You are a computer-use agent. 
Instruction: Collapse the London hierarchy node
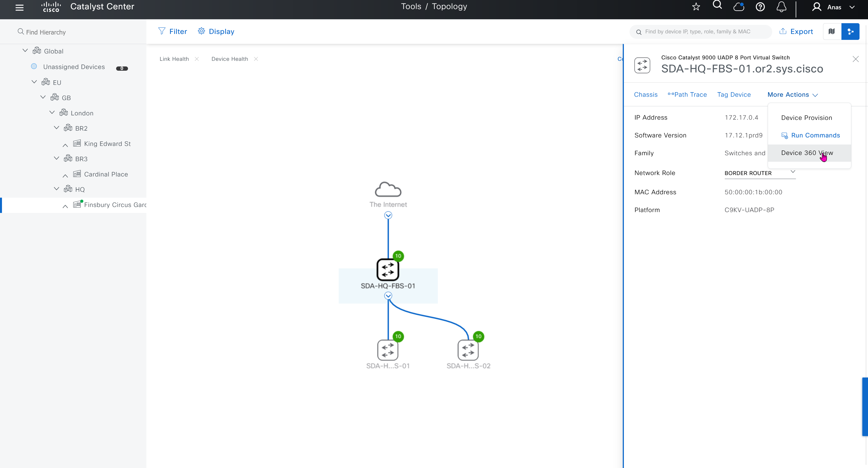pyautogui.click(x=52, y=113)
